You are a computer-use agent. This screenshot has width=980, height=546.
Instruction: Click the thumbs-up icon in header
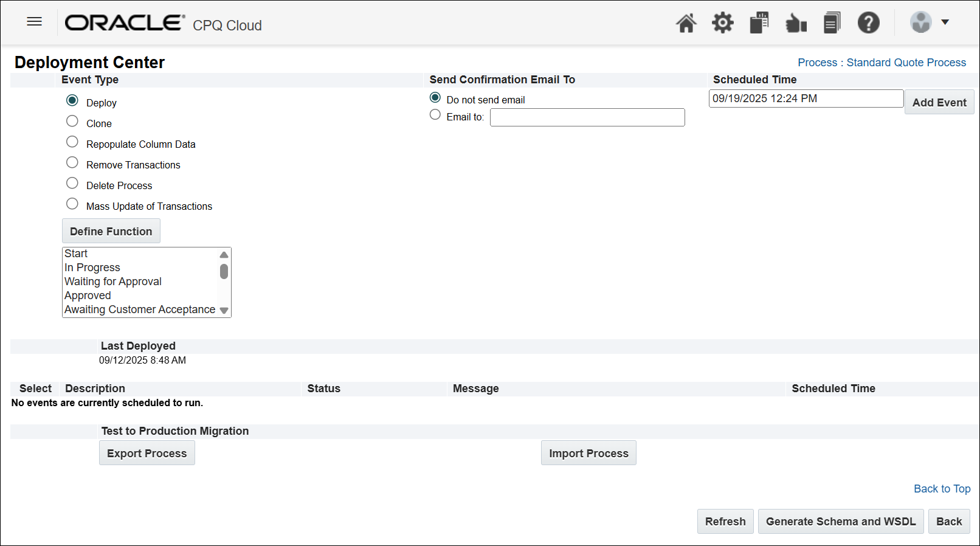click(796, 23)
